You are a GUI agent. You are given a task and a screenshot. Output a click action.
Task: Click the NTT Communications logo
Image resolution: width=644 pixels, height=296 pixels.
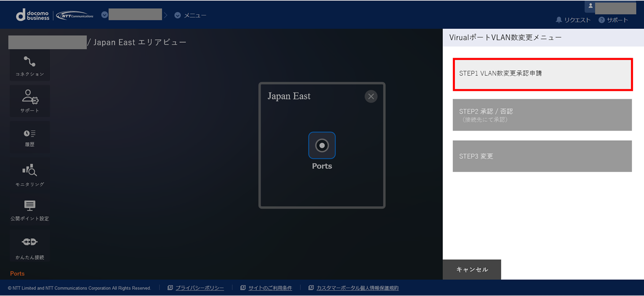click(74, 15)
